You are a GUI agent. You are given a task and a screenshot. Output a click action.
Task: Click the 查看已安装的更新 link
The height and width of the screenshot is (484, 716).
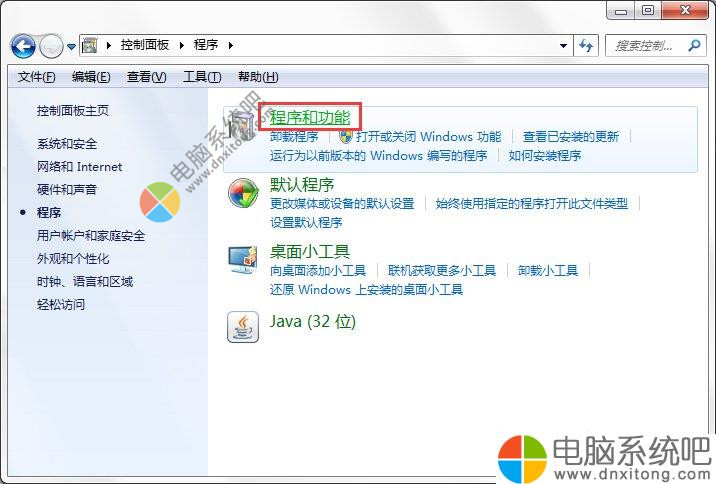tap(571, 137)
